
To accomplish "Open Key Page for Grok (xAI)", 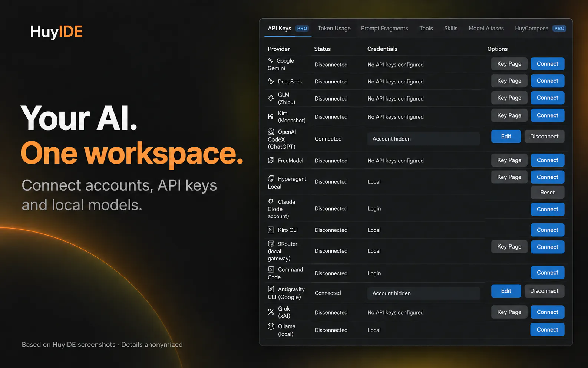I will (509, 312).
